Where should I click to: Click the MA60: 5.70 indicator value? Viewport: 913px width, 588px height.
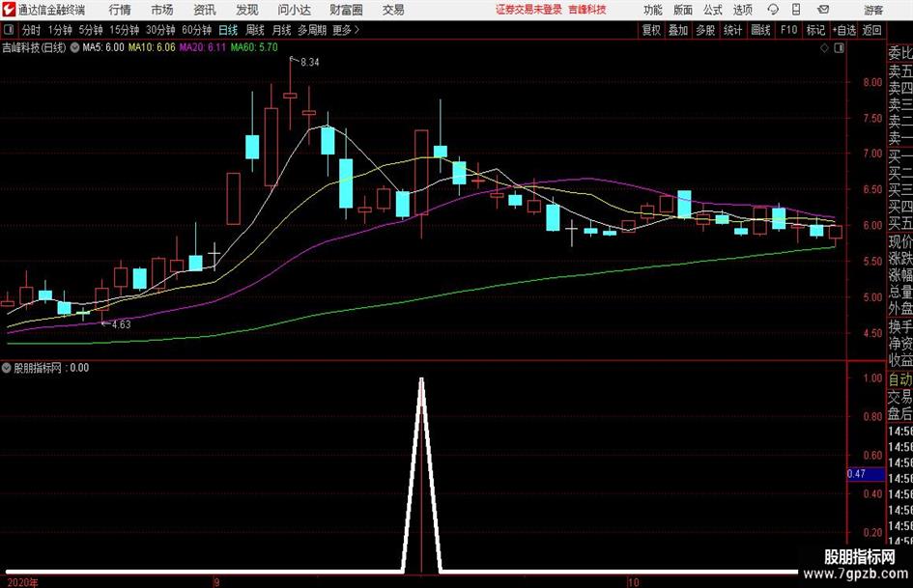[254, 47]
